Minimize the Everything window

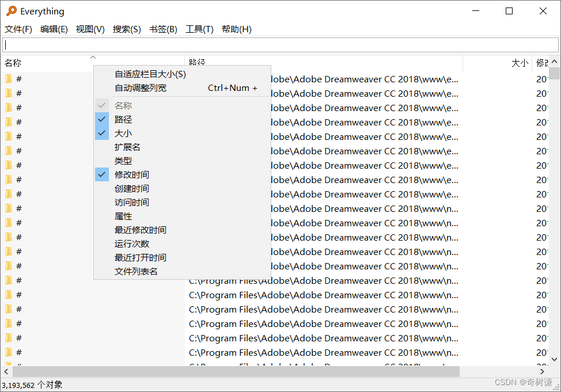(x=476, y=11)
